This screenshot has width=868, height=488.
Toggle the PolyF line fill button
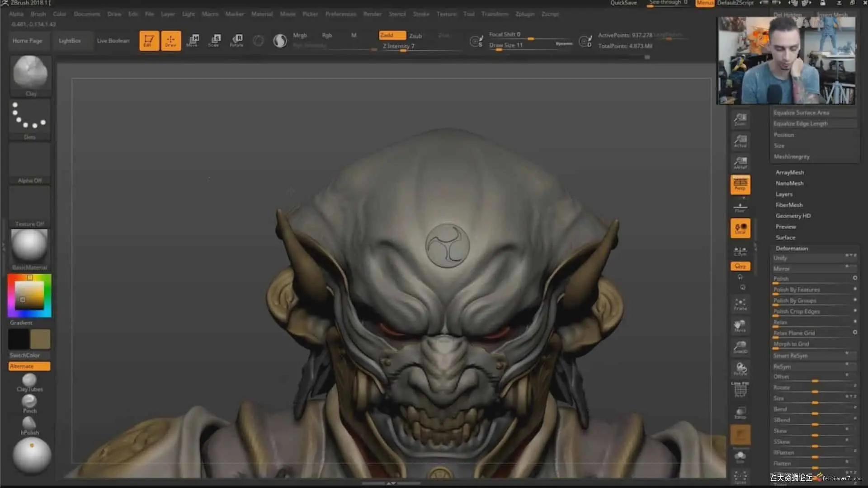tap(740, 389)
